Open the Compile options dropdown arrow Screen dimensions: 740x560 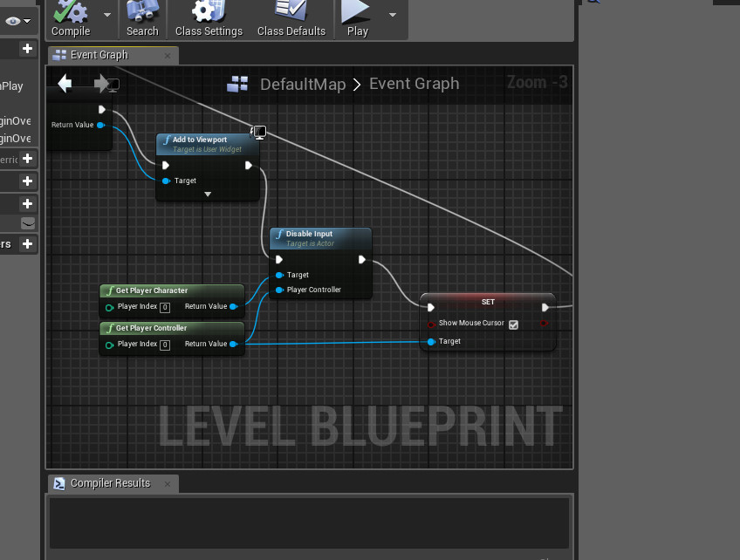107,15
